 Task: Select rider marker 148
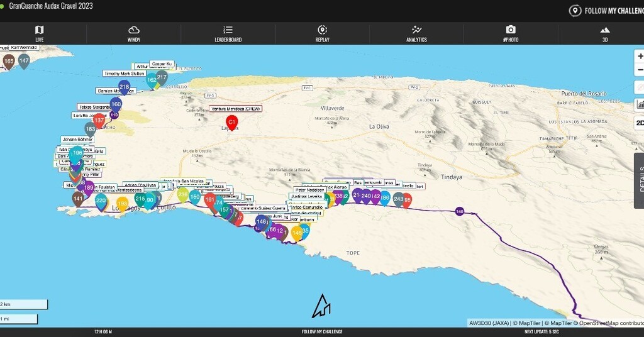262,222
